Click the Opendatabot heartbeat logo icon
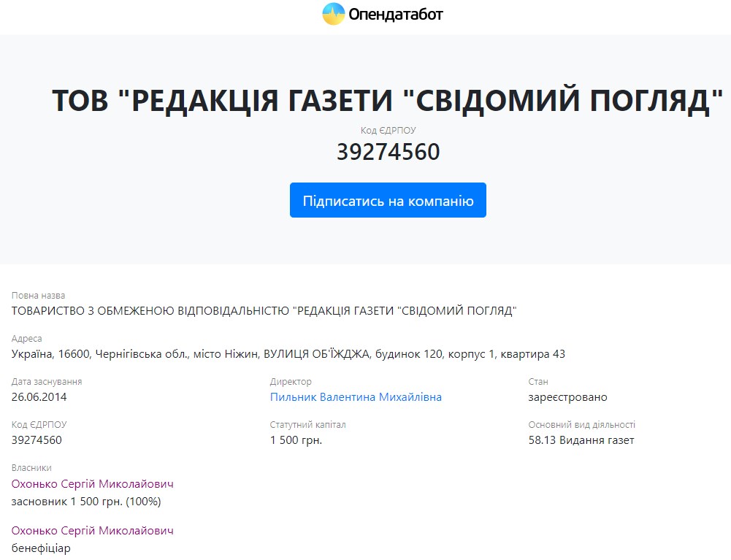This screenshot has height=560, width=731. click(x=333, y=14)
